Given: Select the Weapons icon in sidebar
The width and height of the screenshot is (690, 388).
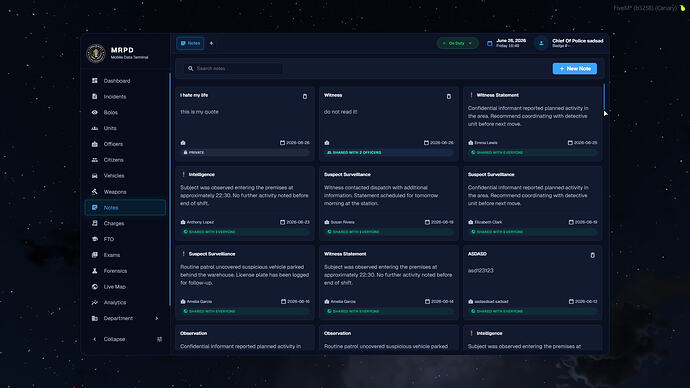Looking at the screenshot, I should click(95, 192).
